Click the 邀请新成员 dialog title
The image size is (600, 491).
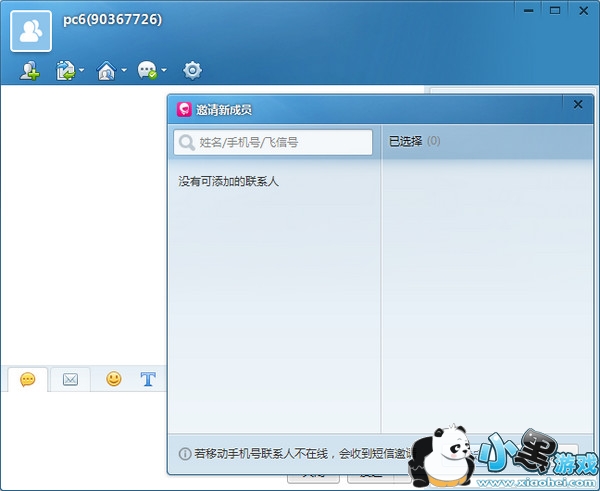pyautogui.click(x=224, y=110)
